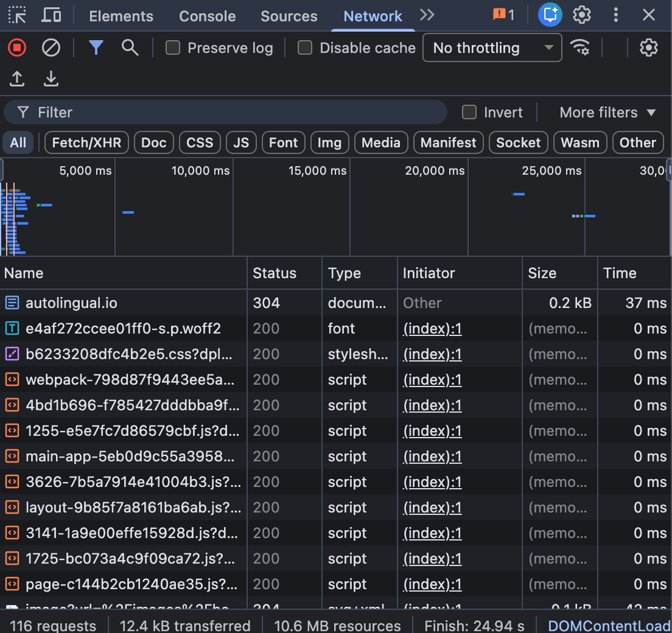672x633 pixels.
Task: Show more tabs double chevron
Action: pos(427,15)
